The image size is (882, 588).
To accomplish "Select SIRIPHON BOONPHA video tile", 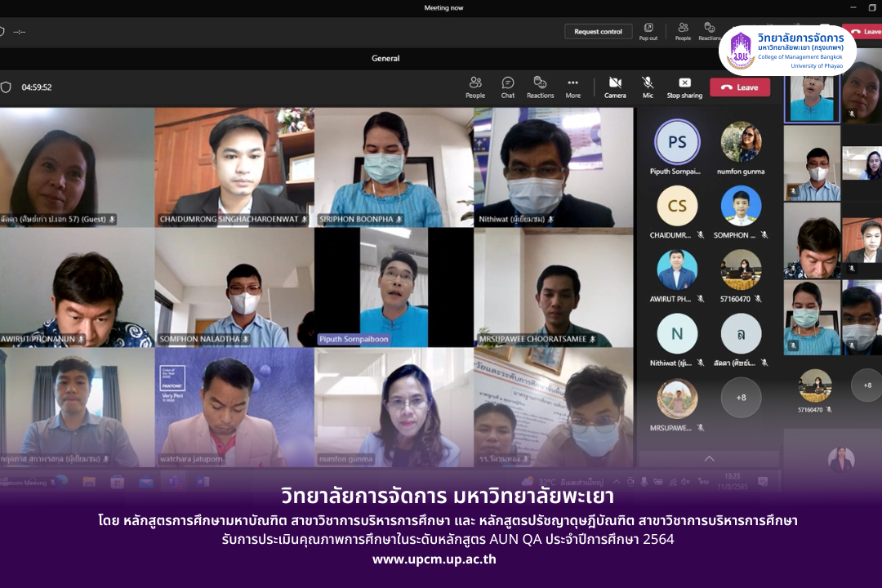I will [394, 167].
